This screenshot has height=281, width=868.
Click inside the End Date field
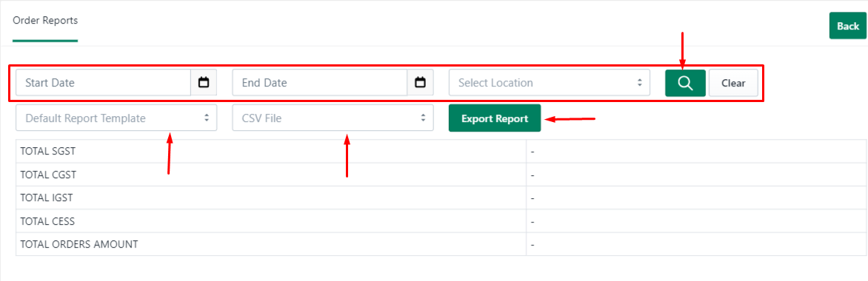[320, 83]
